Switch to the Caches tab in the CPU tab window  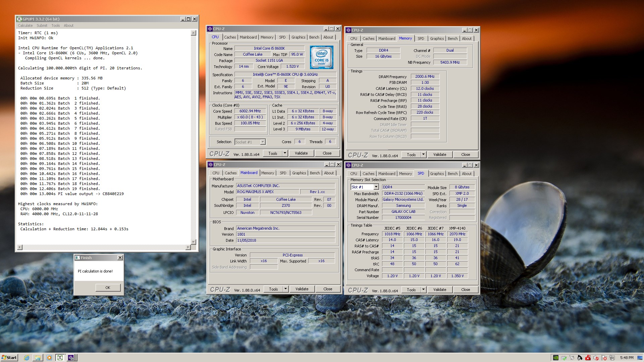[x=230, y=37]
